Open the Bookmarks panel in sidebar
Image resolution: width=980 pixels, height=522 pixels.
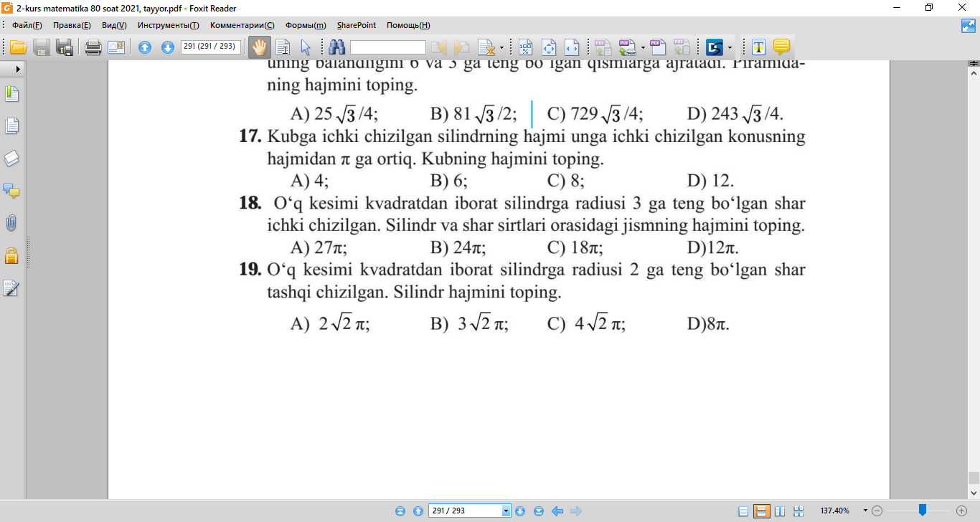click(x=12, y=94)
